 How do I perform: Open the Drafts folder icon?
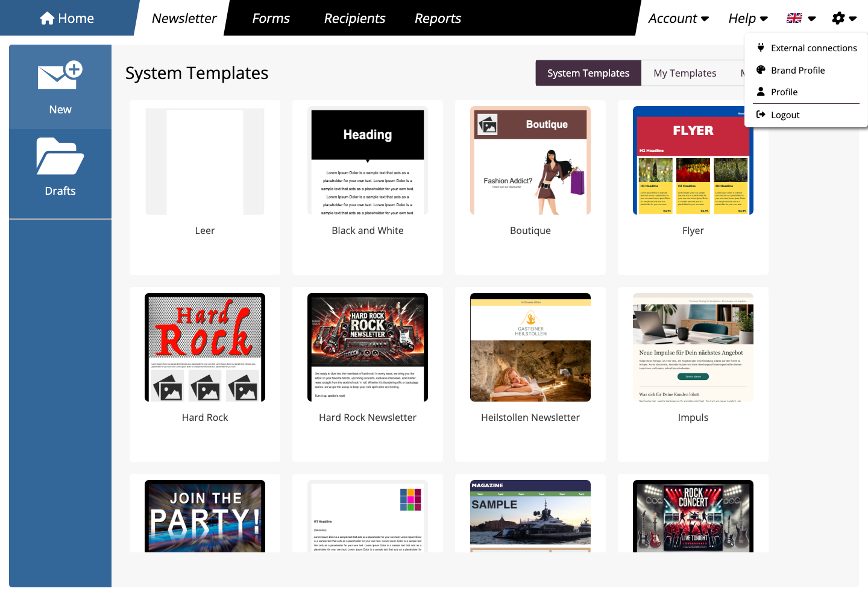[x=60, y=156]
